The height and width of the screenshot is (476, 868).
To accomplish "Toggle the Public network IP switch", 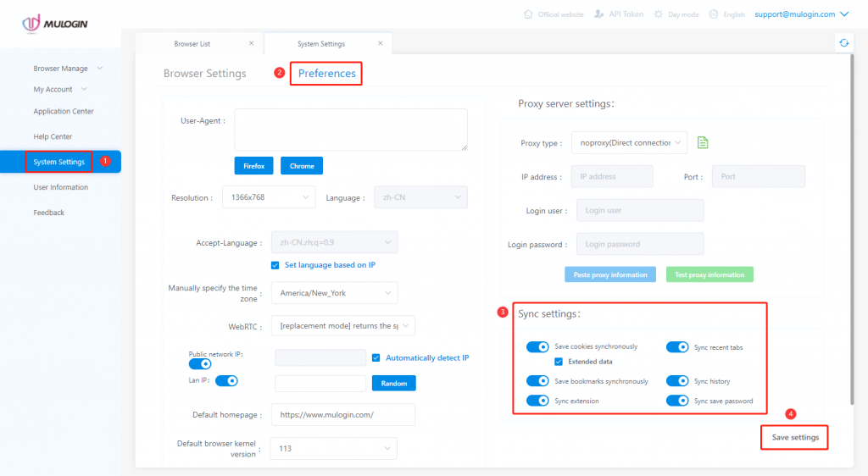I will point(200,363).
